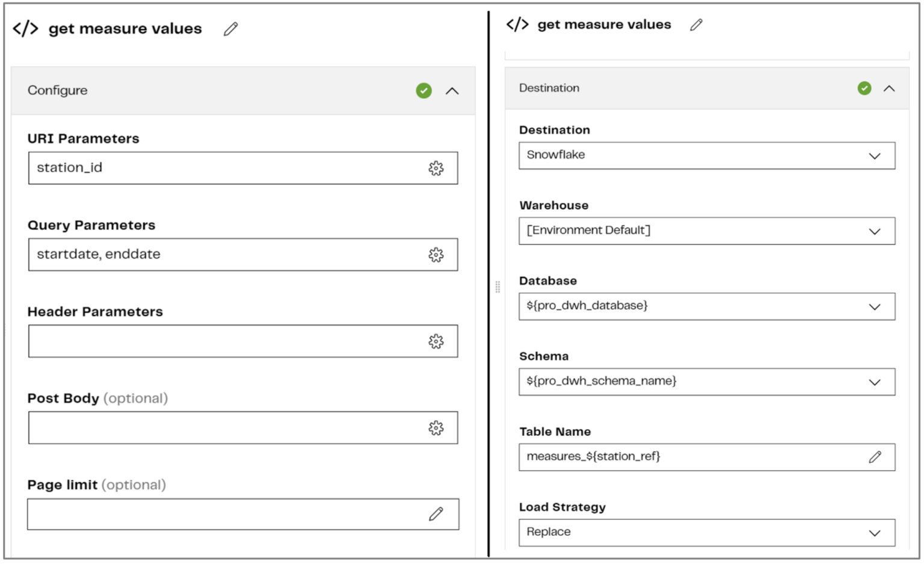Grab the panel divider drag handle

coord(497,287)
